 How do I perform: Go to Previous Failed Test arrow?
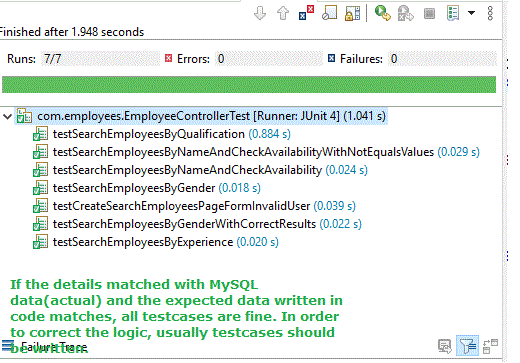[283, 13]
